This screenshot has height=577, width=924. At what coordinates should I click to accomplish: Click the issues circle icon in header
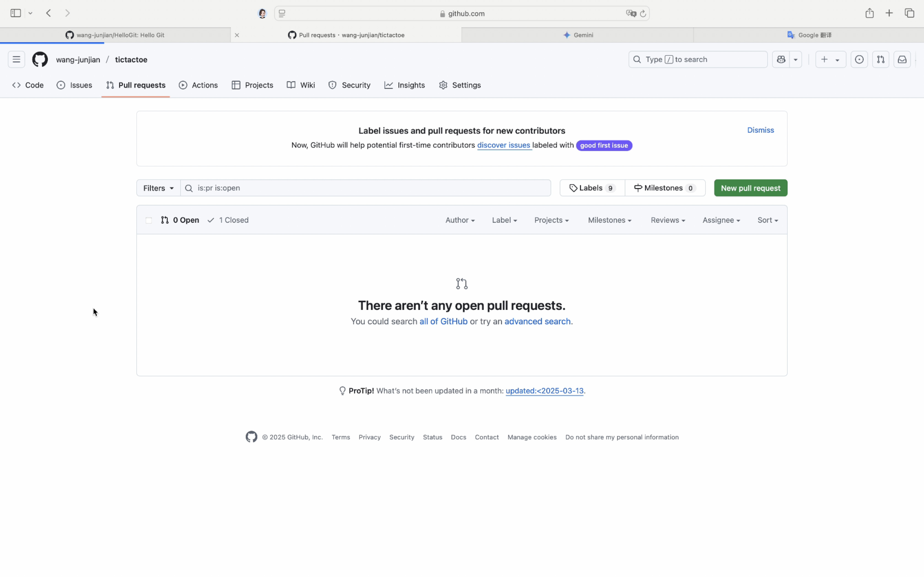859,60
